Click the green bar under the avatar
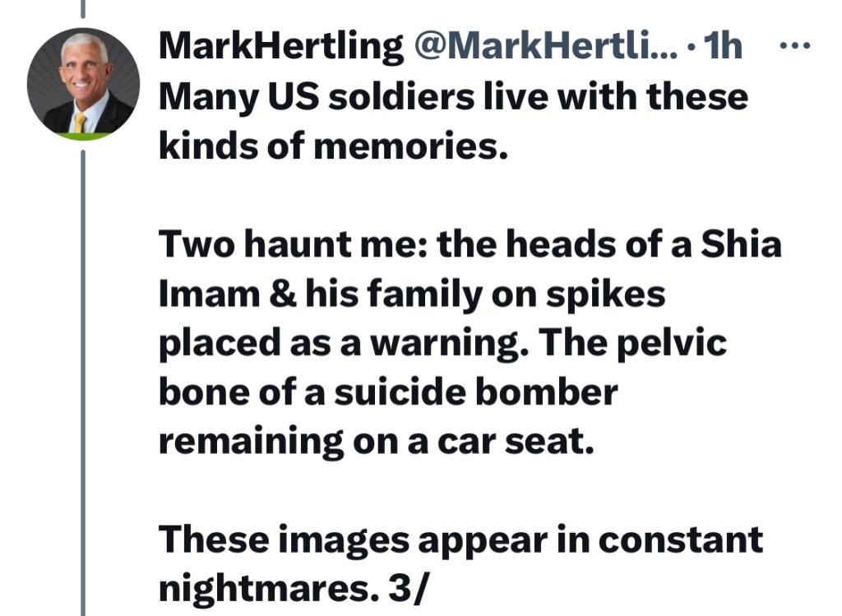The height and width of the screenshot is (616, 842). click(83, 136)
